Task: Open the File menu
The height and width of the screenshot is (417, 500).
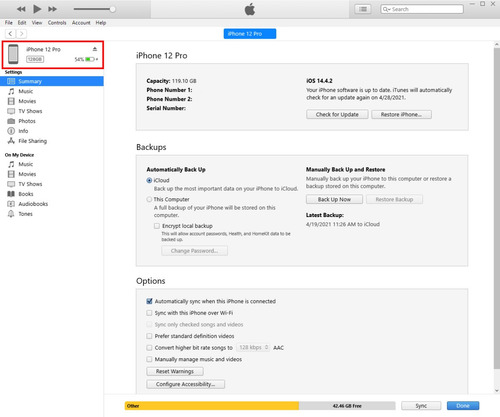Action: coord(9,23)
